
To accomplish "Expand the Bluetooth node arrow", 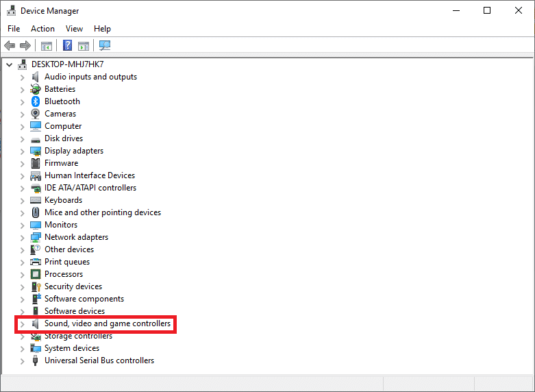I will coord(23,101).
